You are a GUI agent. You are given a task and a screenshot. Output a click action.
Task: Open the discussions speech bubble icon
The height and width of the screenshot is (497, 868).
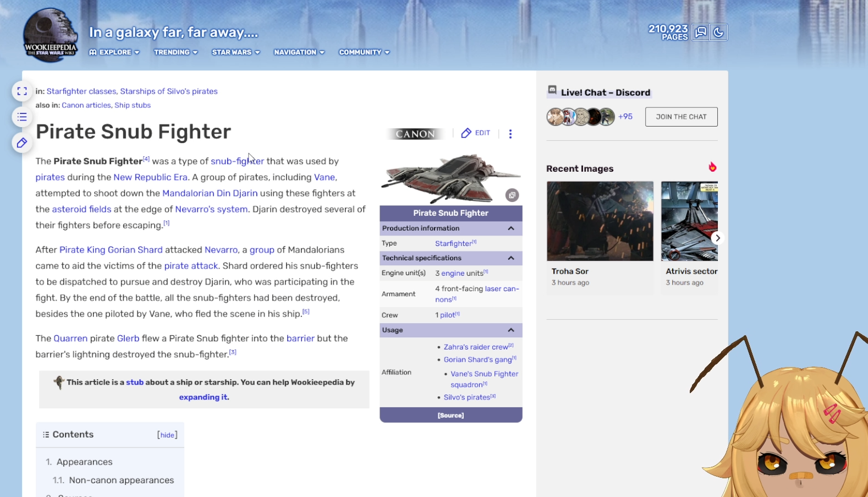tap(701, 32)
